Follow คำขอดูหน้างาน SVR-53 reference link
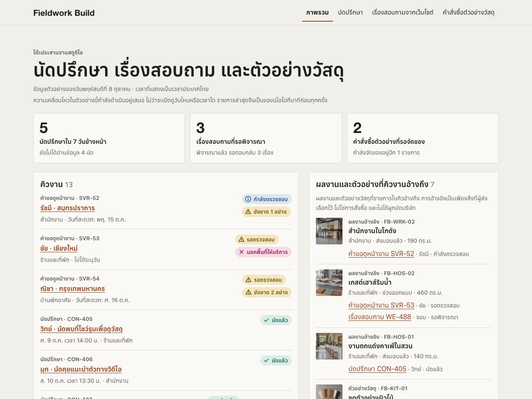The width and height of the screenshot is (532, 399). [x=381, y=305]
